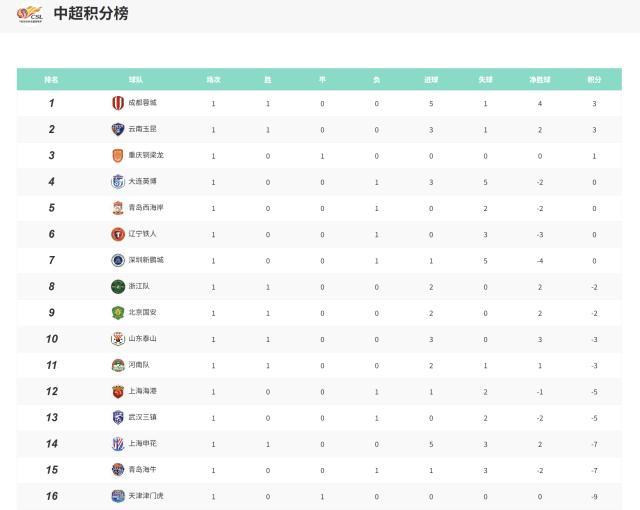Click the CSL logo in the header
Viewport: 640px width, 510px height.
pos(30,15)
